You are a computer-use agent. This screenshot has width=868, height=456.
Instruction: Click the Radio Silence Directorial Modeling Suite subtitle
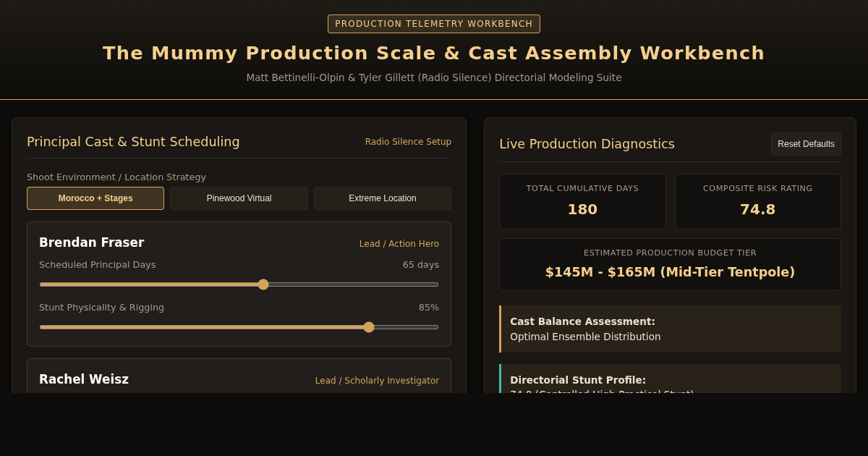click(x=434, y=77)
